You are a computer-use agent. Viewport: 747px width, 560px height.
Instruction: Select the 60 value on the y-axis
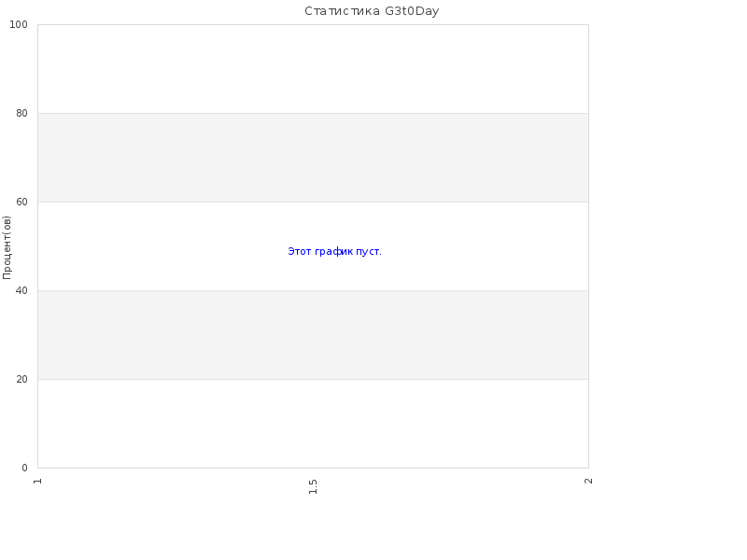(x=21, y=202)
